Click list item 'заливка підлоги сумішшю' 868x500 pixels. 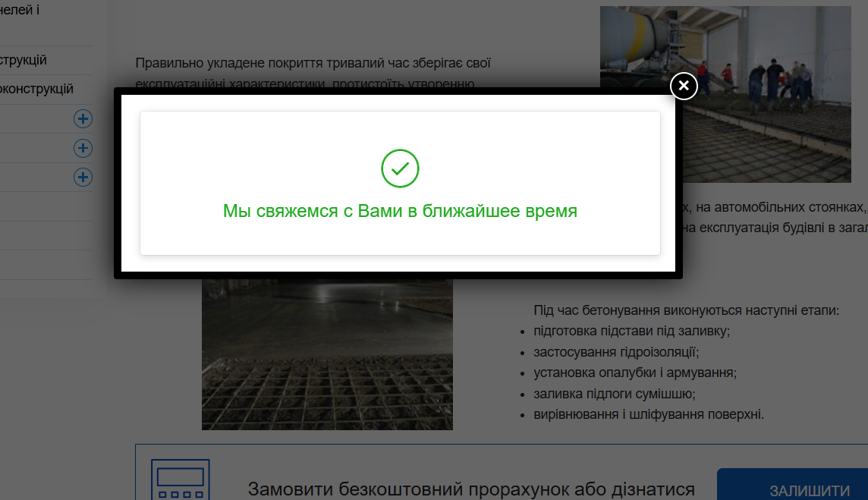click(x=615, y=394)
